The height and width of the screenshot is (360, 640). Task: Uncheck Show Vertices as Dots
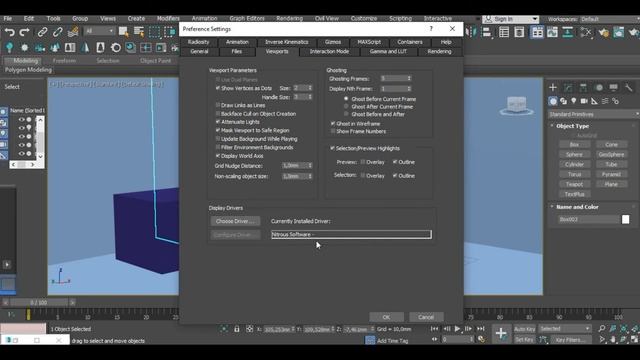click(218, 88)
